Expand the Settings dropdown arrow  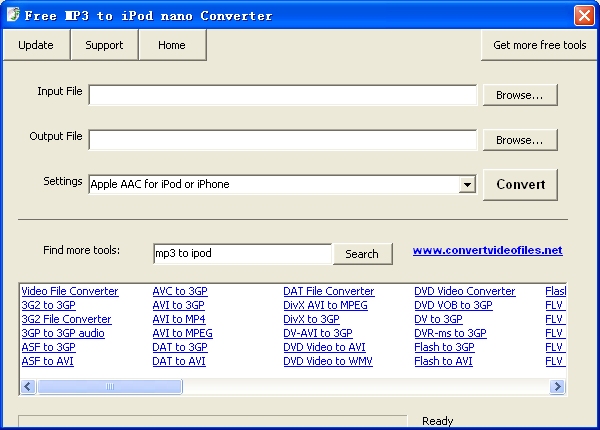(467, 184)
